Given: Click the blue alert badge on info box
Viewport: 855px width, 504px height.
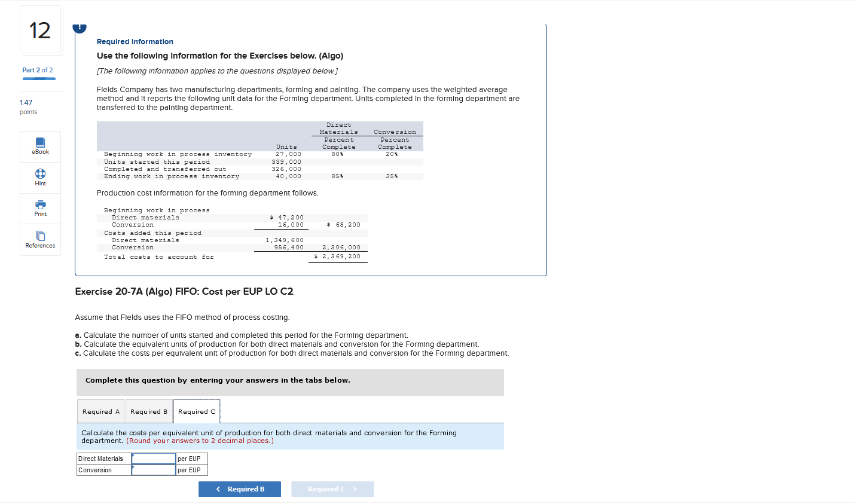Looking at the screenshot, I should pyautogui.click(x=80, y=28).
